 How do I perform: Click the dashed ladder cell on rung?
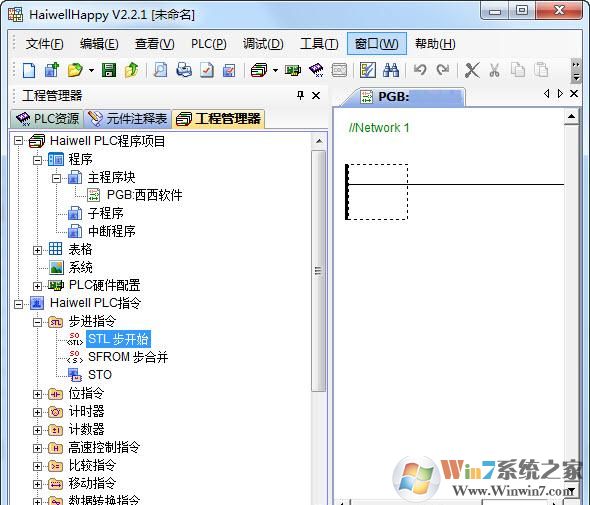tap(377, 192)
